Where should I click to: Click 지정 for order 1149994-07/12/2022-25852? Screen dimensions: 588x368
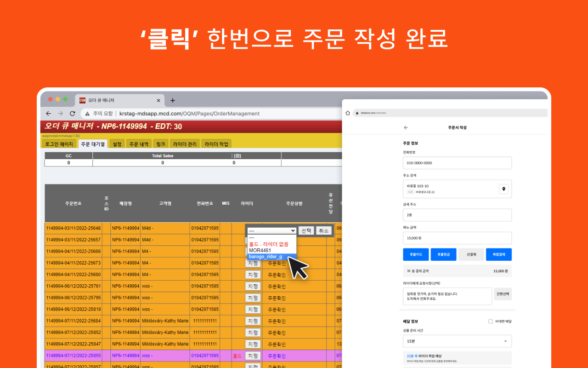pyautogui.click(x=253, y=333)
